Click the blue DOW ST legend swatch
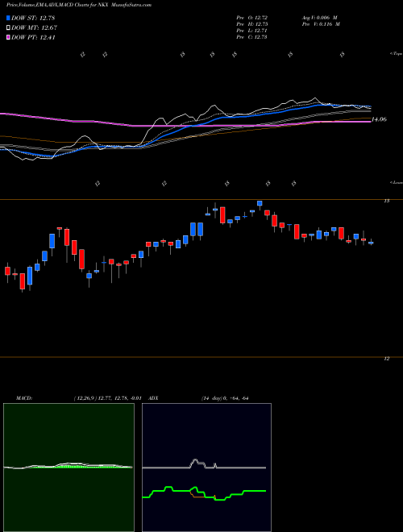 click(9, 19)
